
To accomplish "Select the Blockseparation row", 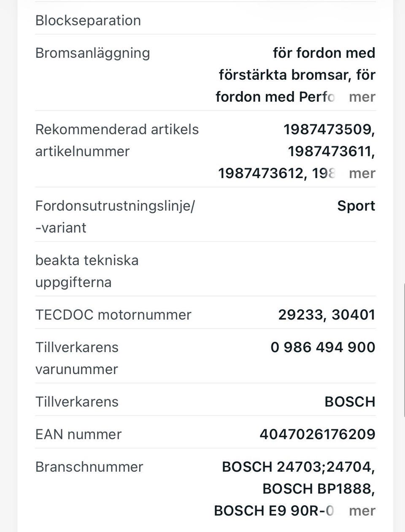I will [205, 20].
